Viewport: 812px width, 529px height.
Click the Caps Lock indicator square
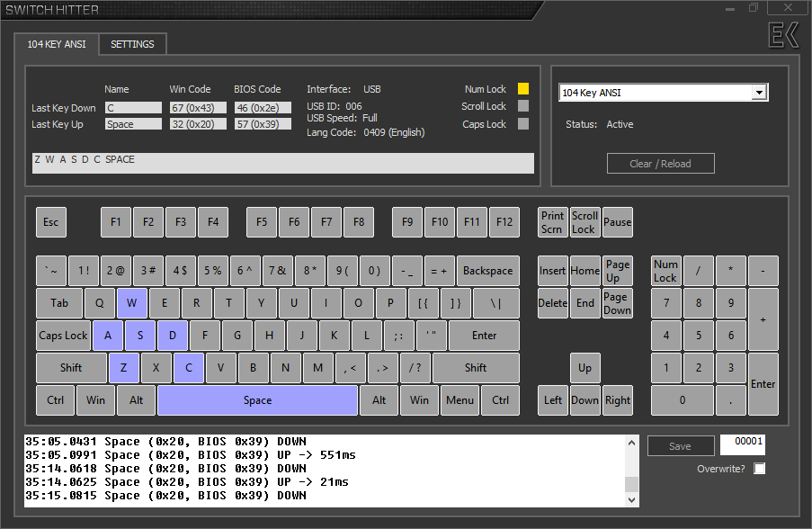click(x=523, y=124)
